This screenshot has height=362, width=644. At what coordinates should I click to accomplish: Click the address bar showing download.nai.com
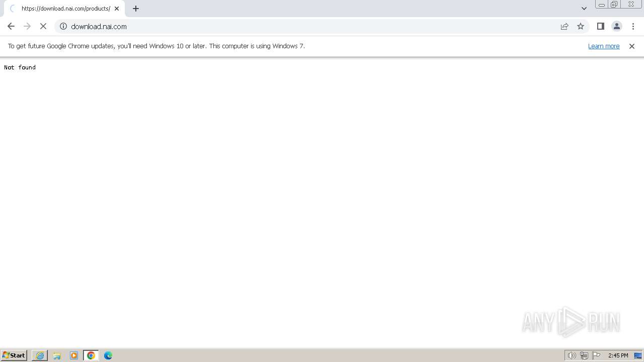point(312,26)
